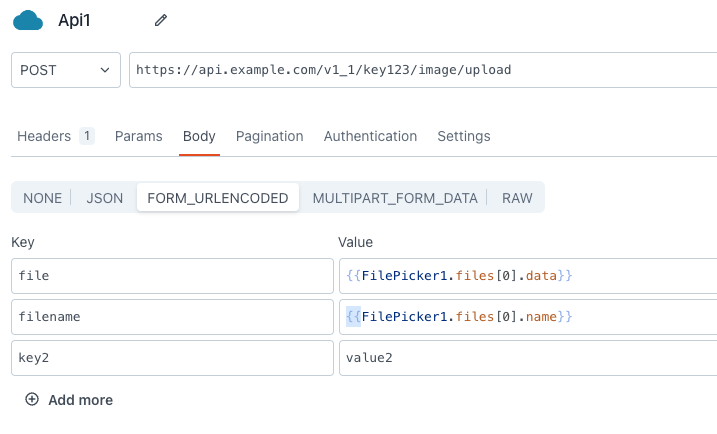717x434 pixels.
Task: Edit the FilePicker1.files[0].name value field
Action: coord(528,317)
